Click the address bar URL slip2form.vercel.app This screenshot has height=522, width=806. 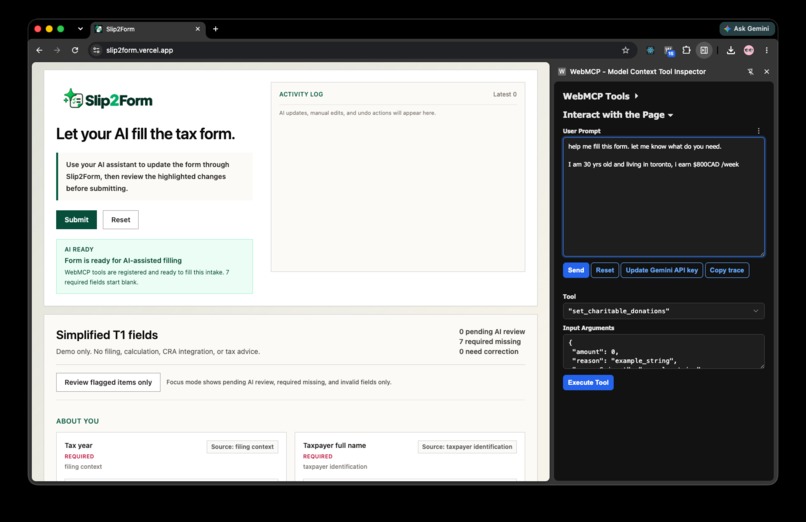click(x=139, y=50)
